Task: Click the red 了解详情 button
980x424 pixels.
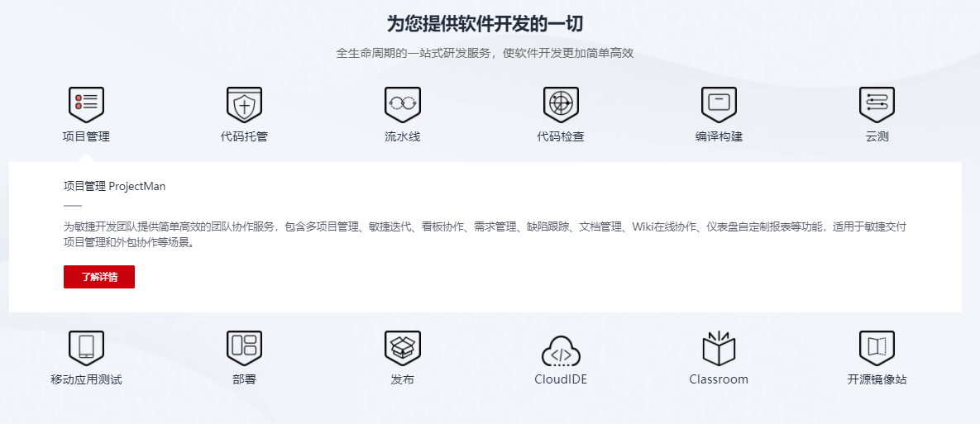Action: 98,277
